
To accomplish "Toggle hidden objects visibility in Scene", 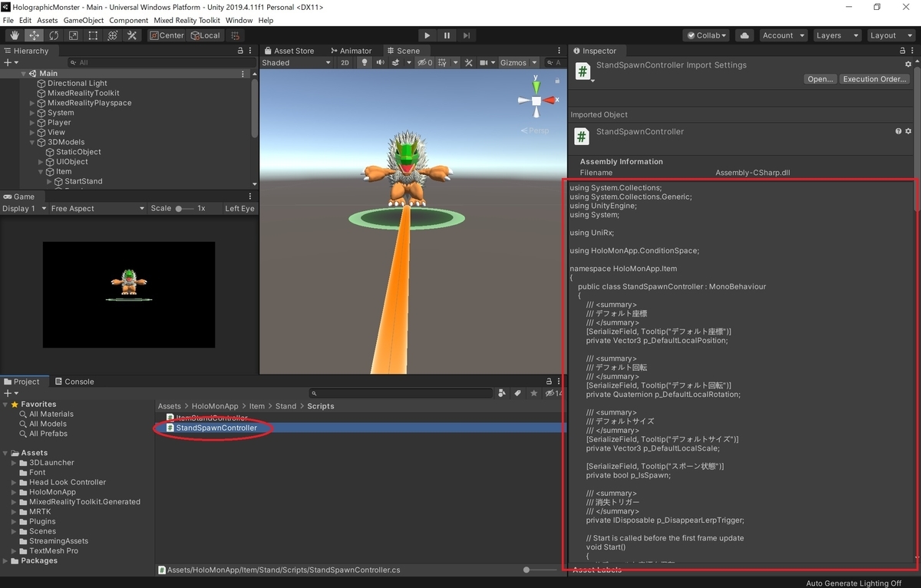I will click(x=424, y=63).
